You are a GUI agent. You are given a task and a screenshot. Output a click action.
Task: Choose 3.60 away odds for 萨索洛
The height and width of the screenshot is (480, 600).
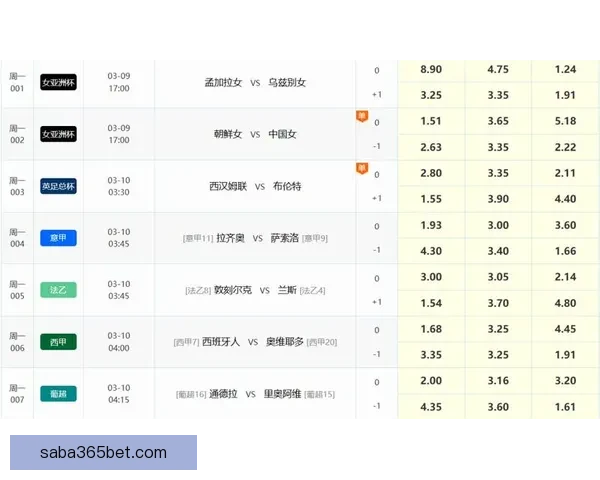pos(565,225)
